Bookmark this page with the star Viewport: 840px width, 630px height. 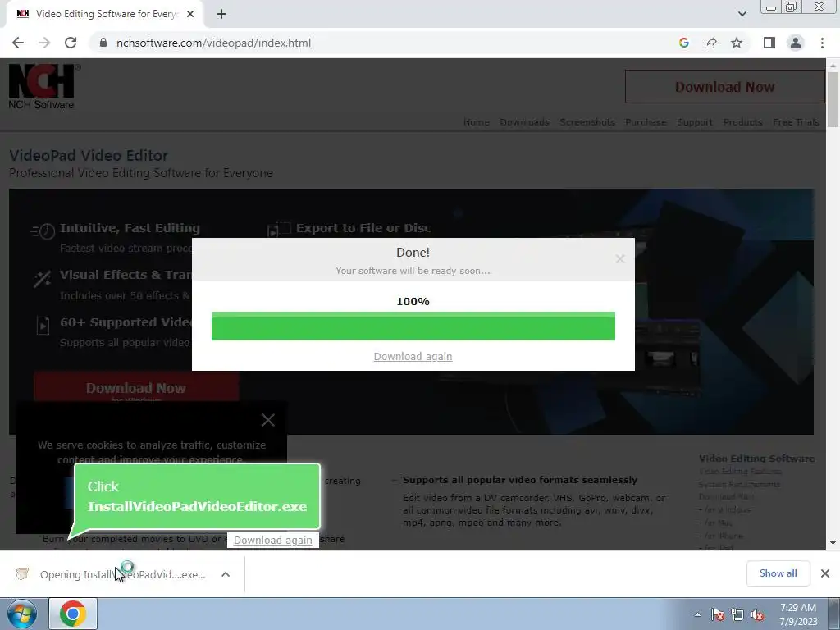coord(737,43)
